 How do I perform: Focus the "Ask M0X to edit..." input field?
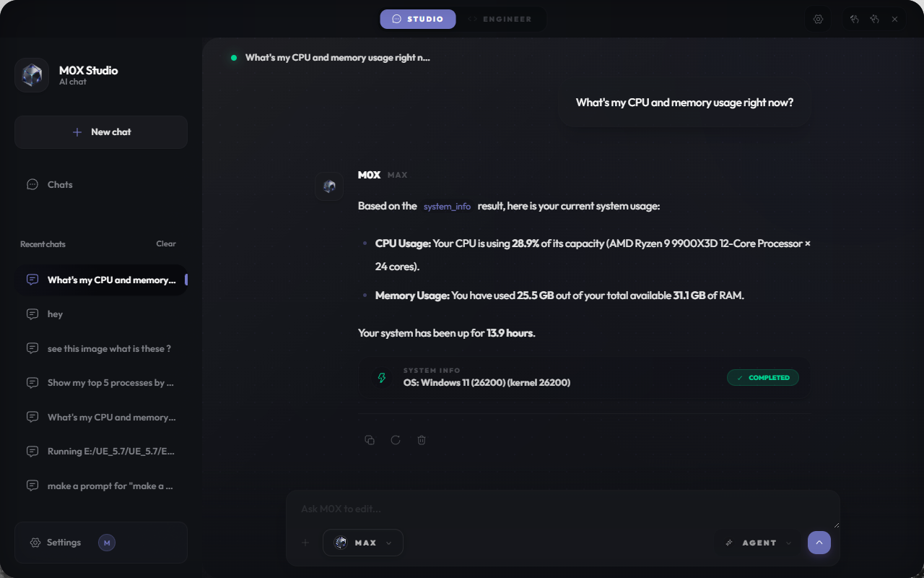click(x=563, y=509)
